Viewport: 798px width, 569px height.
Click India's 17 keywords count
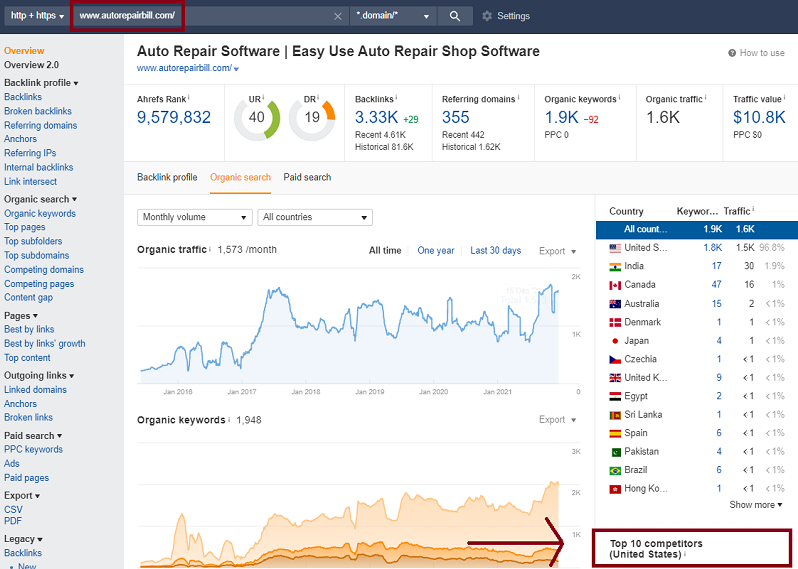tap(717, 266)
